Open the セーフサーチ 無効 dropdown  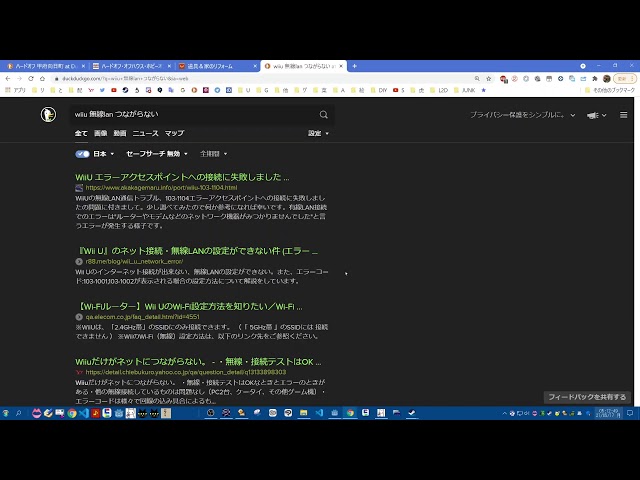tap(157, 154)
